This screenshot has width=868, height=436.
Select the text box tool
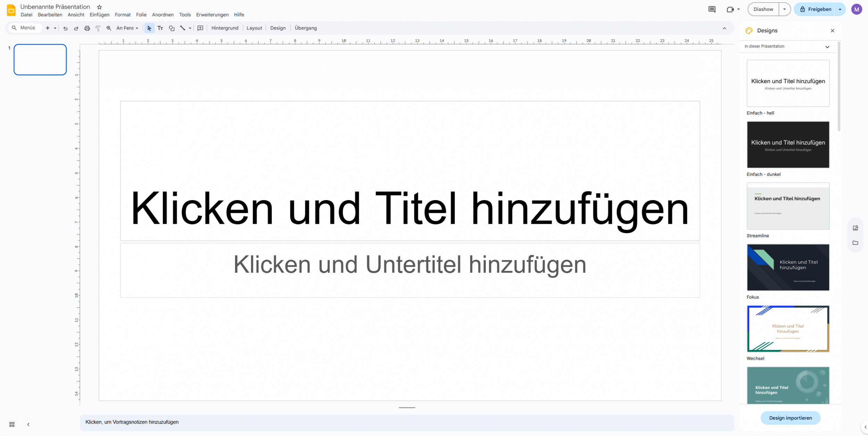(x=160, y=28)
